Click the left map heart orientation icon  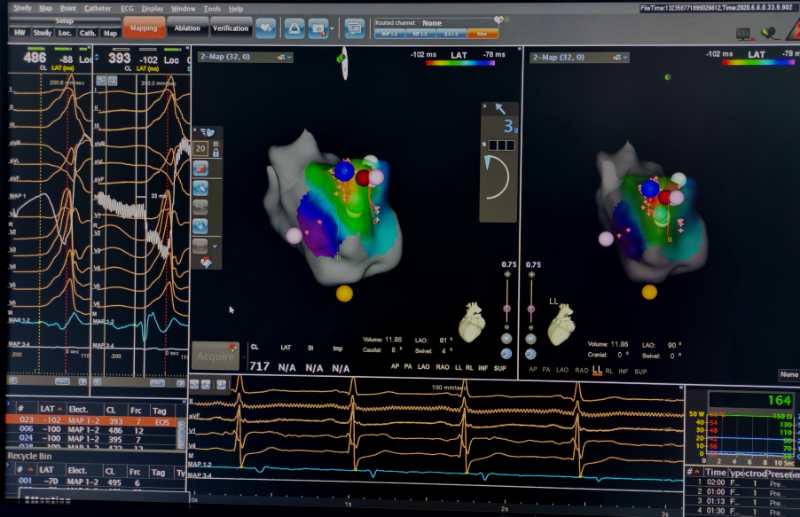(471, 323)
